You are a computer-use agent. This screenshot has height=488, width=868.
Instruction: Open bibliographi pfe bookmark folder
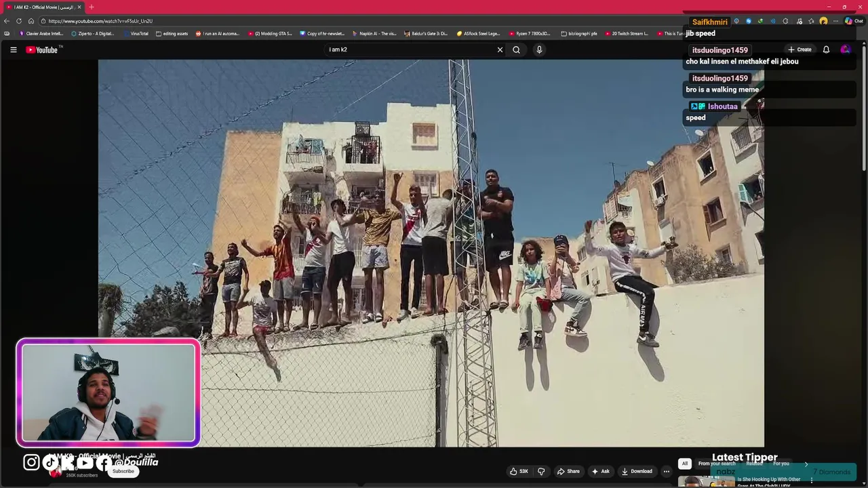tap(579, 33)
